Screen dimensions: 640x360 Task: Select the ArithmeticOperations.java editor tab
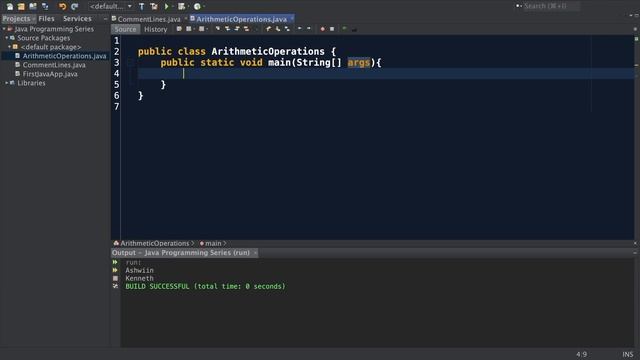click(x=241, y=19)
